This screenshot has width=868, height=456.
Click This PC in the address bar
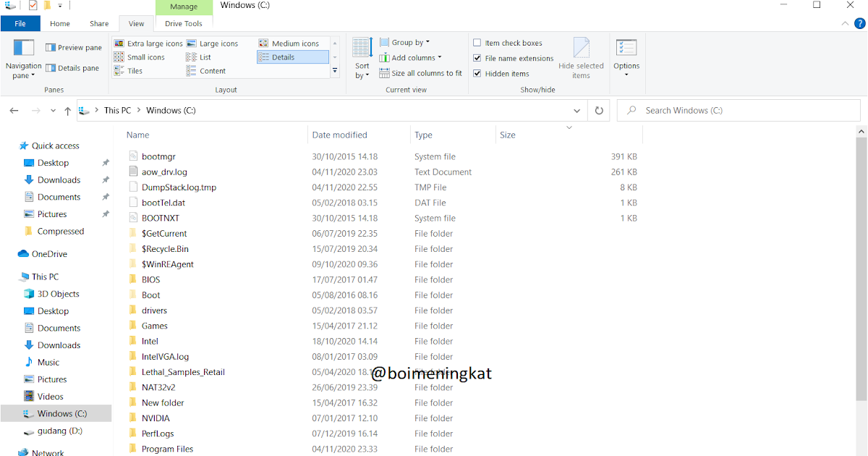[117, 111]
